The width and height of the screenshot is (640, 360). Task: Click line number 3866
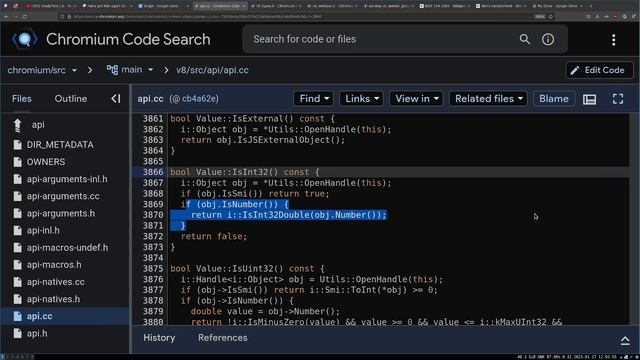coord(153,172)
